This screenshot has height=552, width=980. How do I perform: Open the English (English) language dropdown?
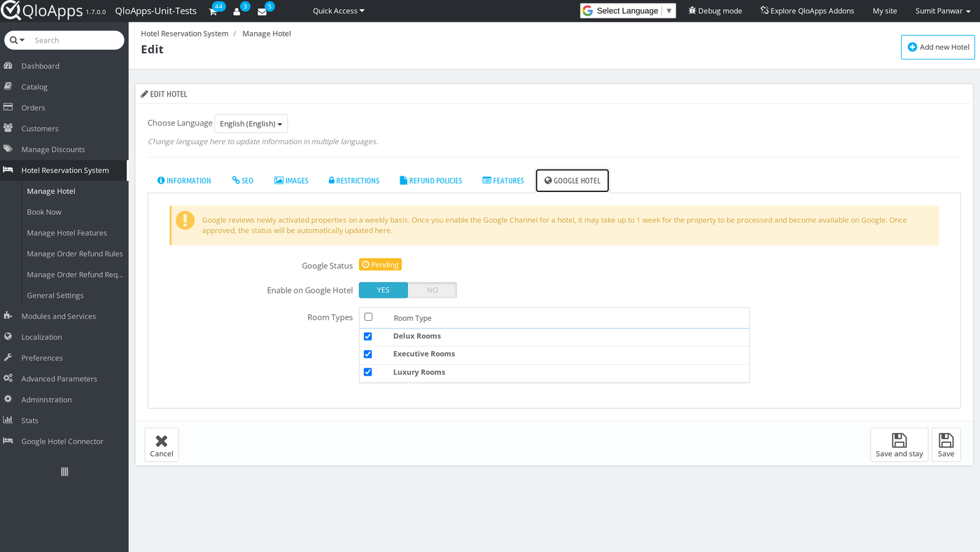tap(251, 123)
